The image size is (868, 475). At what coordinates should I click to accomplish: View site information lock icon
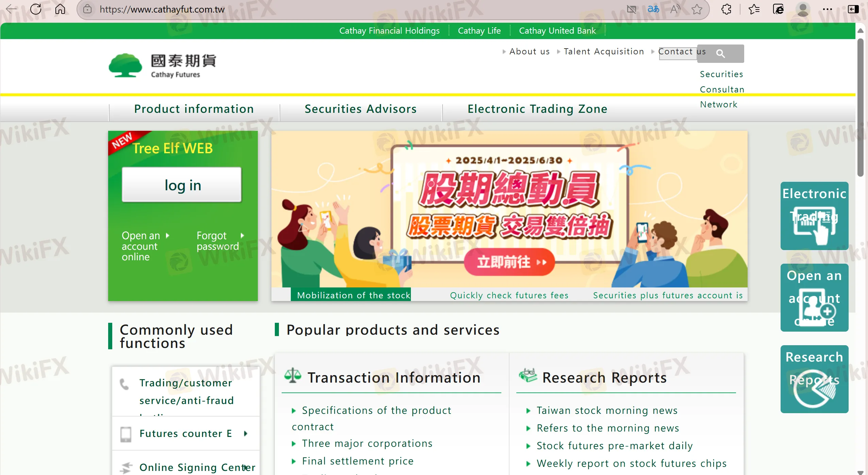point(87,9)
